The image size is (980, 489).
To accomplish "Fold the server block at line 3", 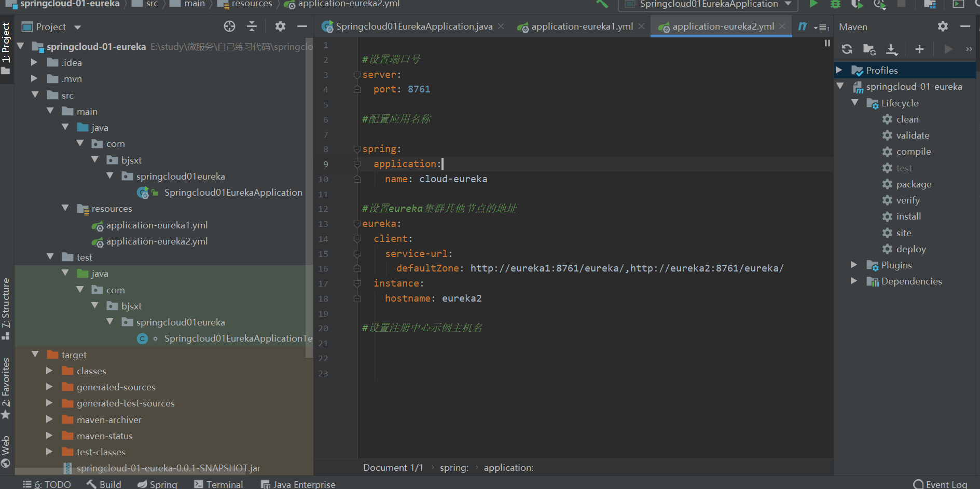I will pos(357,75).
